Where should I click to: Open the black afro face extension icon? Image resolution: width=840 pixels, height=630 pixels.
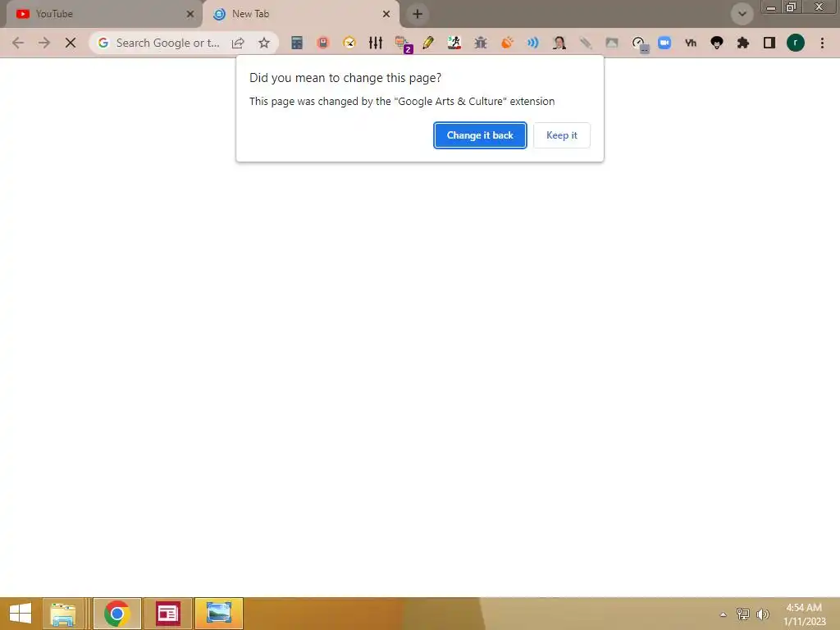coord(717,43)
